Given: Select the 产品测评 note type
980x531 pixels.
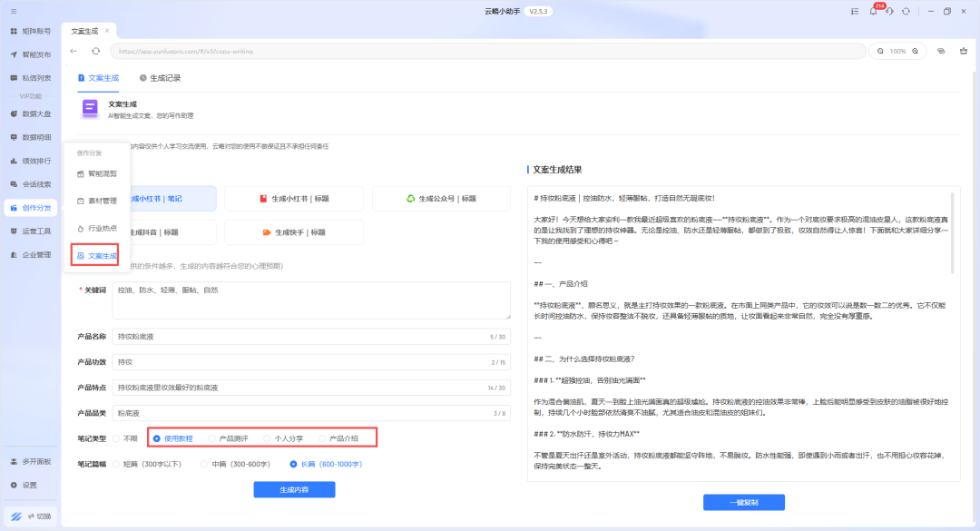Looking at the screenshot, I should (x=234, y=438).
